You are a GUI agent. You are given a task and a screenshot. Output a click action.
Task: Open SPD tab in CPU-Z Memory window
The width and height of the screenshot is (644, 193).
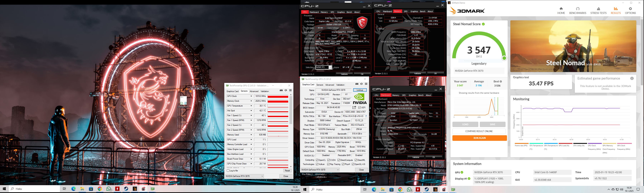(x=406, y=11)
